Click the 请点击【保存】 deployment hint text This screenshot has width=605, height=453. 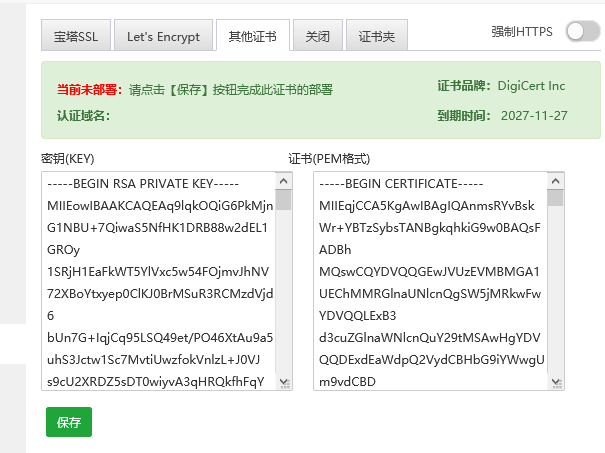pos(231,90)
